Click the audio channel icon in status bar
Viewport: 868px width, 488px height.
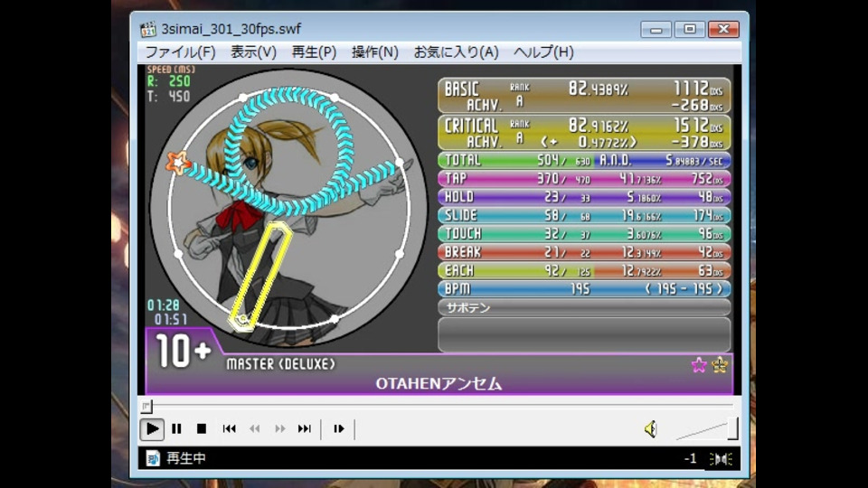[x=722, y=459]
